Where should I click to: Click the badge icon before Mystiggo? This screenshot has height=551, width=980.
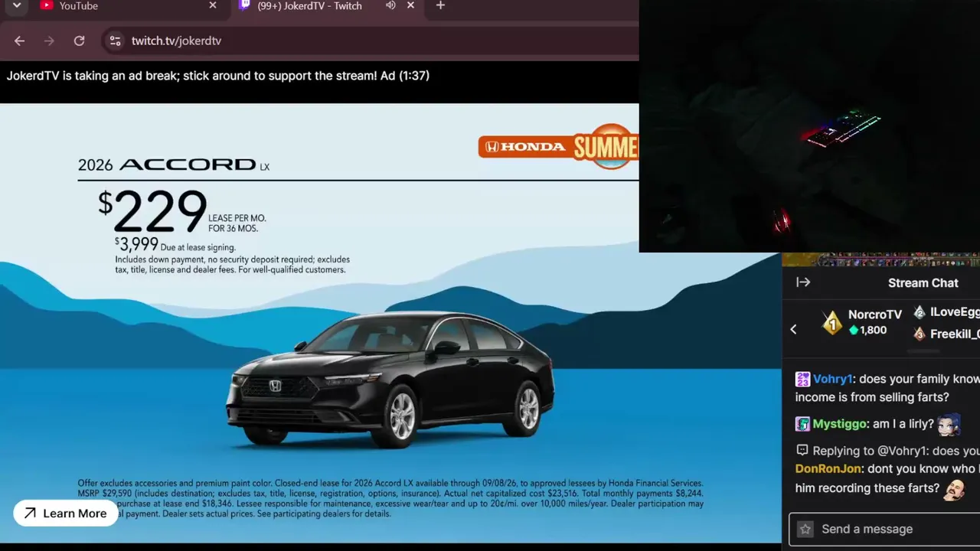click(x=802, y=424)
